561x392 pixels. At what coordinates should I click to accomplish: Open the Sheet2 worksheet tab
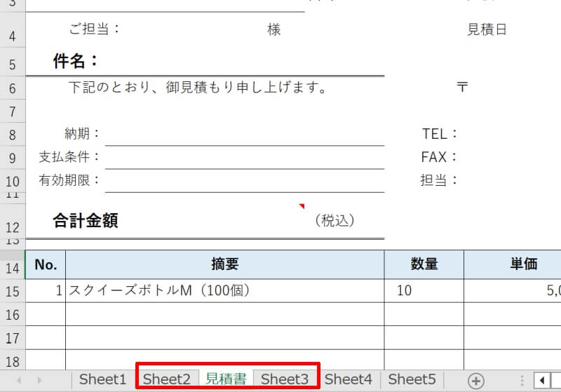(x=166, y=379)
